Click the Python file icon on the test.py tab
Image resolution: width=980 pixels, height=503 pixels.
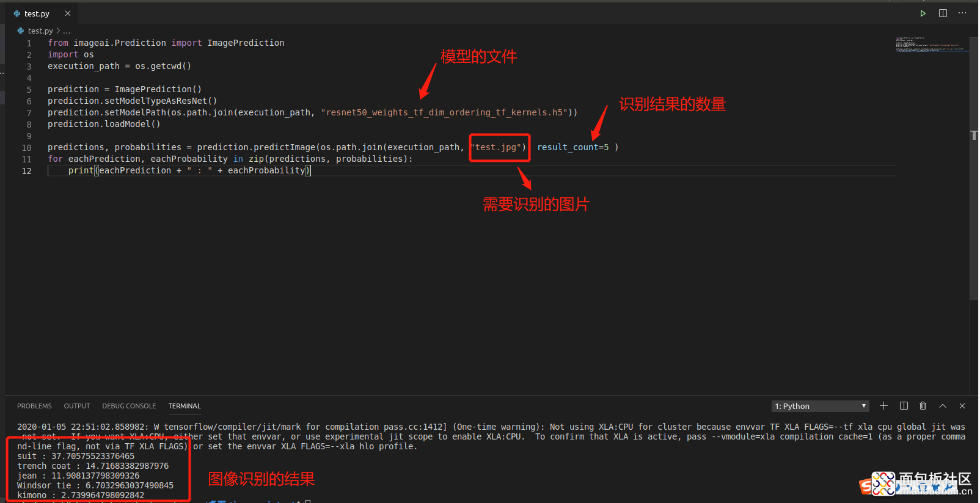click(16, 13)
